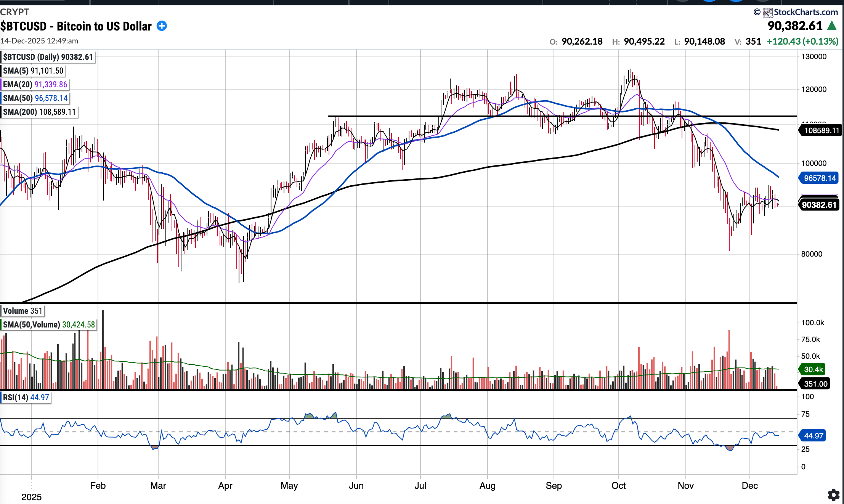Select the SMA(50) legend label
The image size is (844, 504).
[x=35, y=98]
